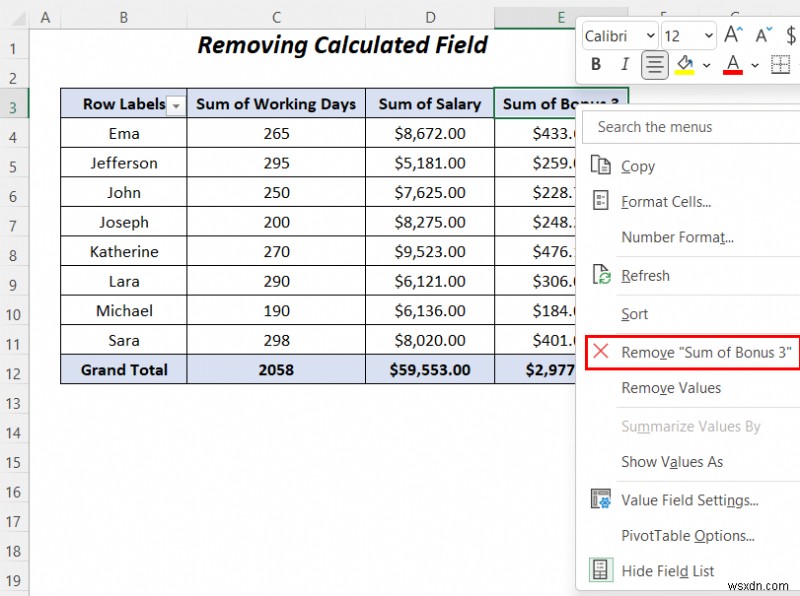Toggle bold formatting in mini toolbar
Image resolution: width=800 pixels, height=596 pixels.
[596, 65]
